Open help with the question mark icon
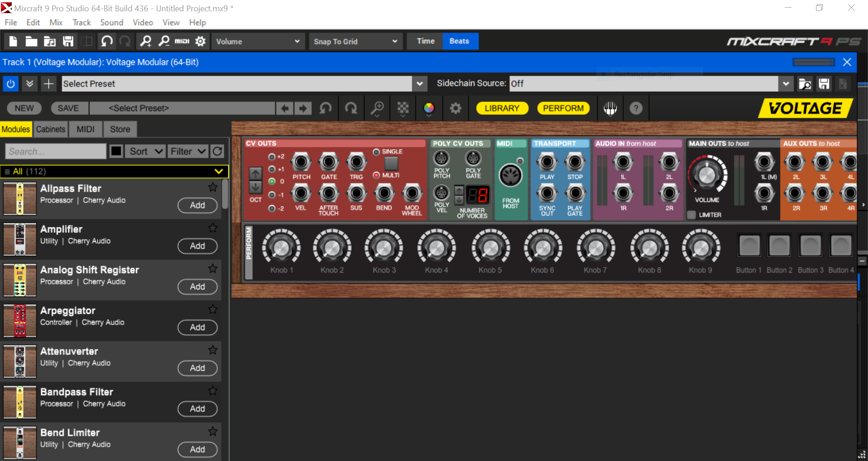 (x=636, y=108)
